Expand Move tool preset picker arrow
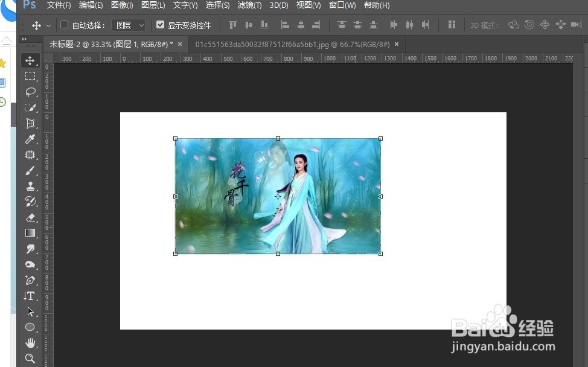 pyautogui.click(x=48, y=26)
